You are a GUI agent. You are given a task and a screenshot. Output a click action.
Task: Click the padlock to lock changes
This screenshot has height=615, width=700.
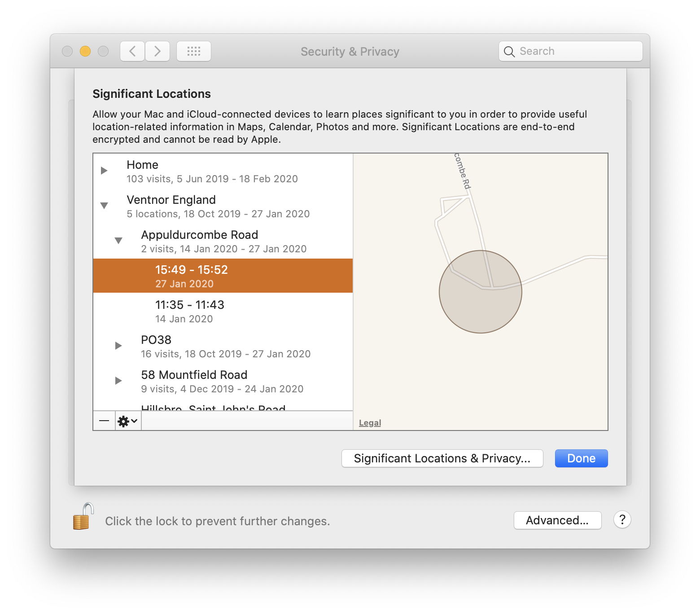tap(83, 517)
